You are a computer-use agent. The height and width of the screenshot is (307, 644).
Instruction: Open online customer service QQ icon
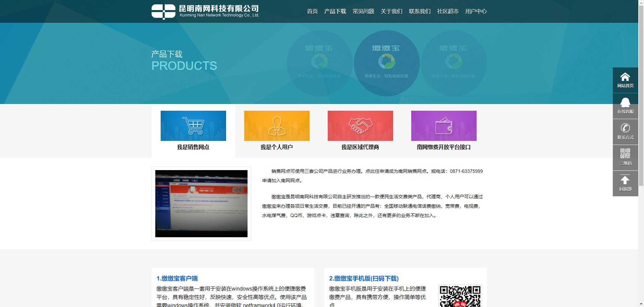tap(625, 103)
